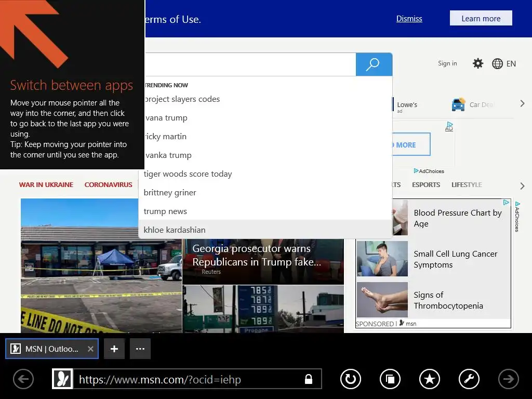
Task: Select 'ivana trump' trending suggestion
Action: pyautogui.click(x=265, y=118)
